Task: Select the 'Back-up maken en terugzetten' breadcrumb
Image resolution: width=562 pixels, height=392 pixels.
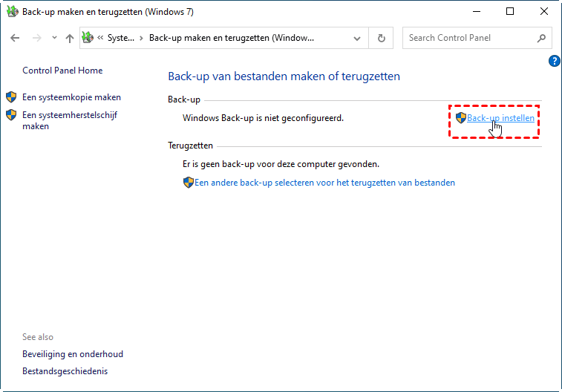Action: (232, 38)
